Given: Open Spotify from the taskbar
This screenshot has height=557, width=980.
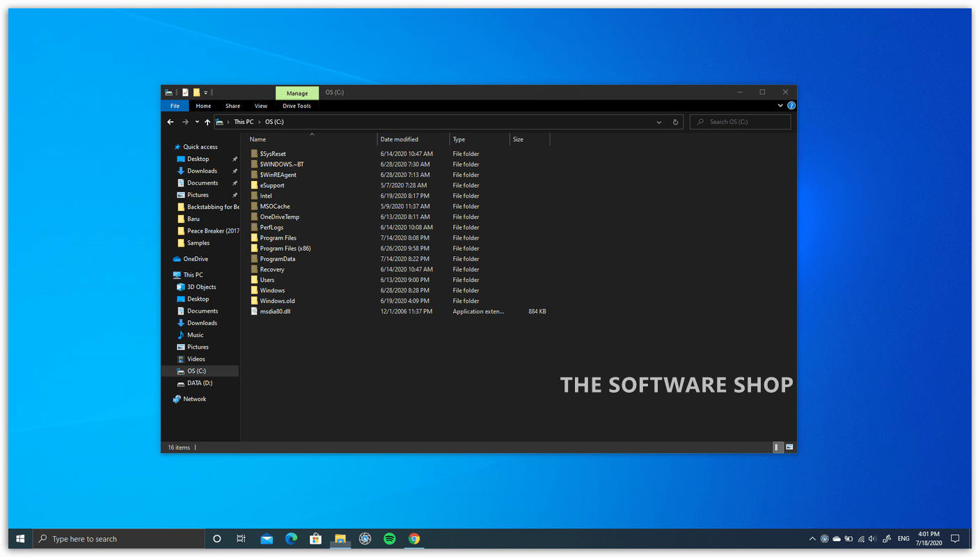Looking at the screenshot, I should (x=389, y=538).
